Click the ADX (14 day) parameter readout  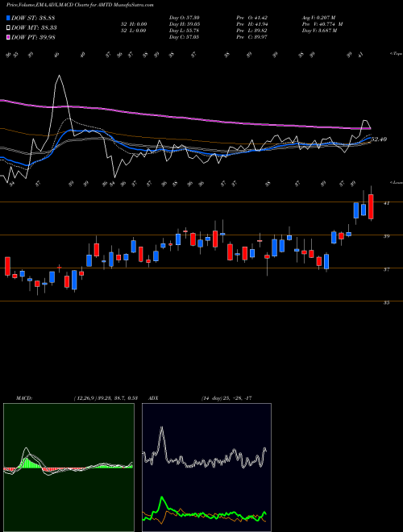(226, 398)
